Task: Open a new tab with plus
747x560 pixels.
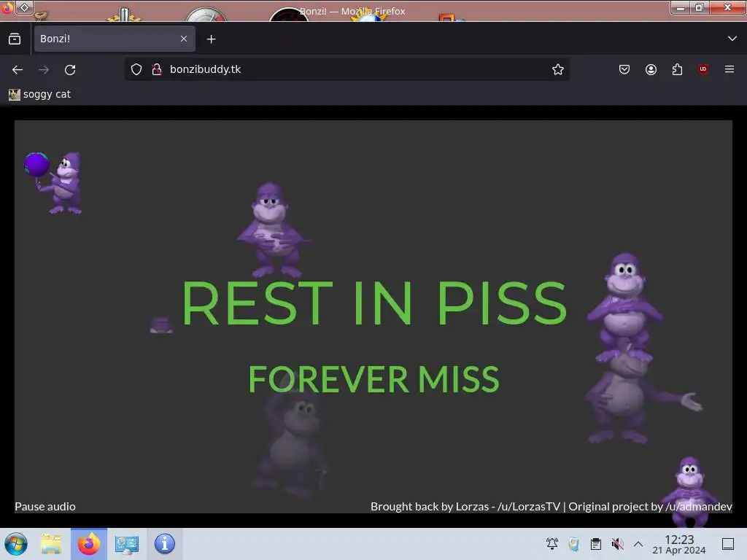Action: pyautogui.click(x=211, y=39)
